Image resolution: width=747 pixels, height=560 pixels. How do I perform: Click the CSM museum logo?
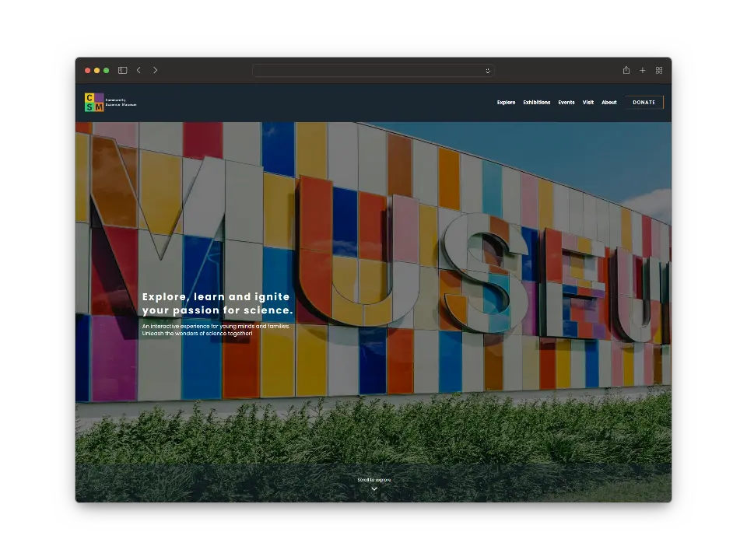tap(94, 103)
